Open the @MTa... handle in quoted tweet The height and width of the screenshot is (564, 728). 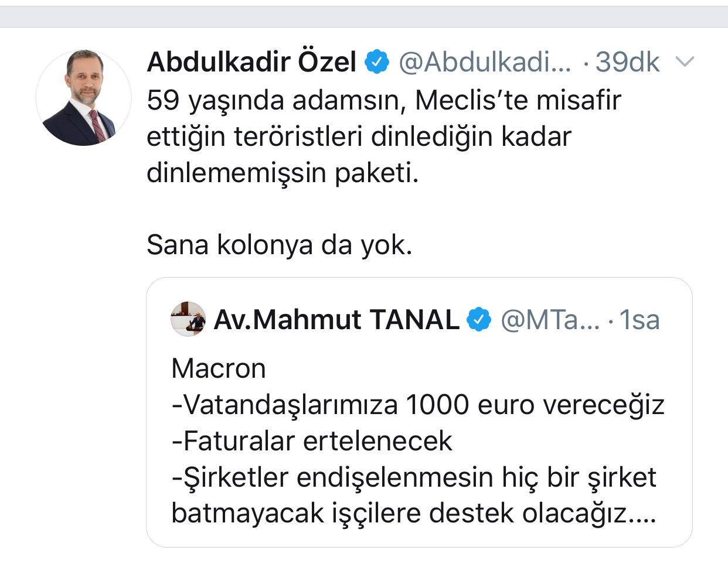[550, 320]
